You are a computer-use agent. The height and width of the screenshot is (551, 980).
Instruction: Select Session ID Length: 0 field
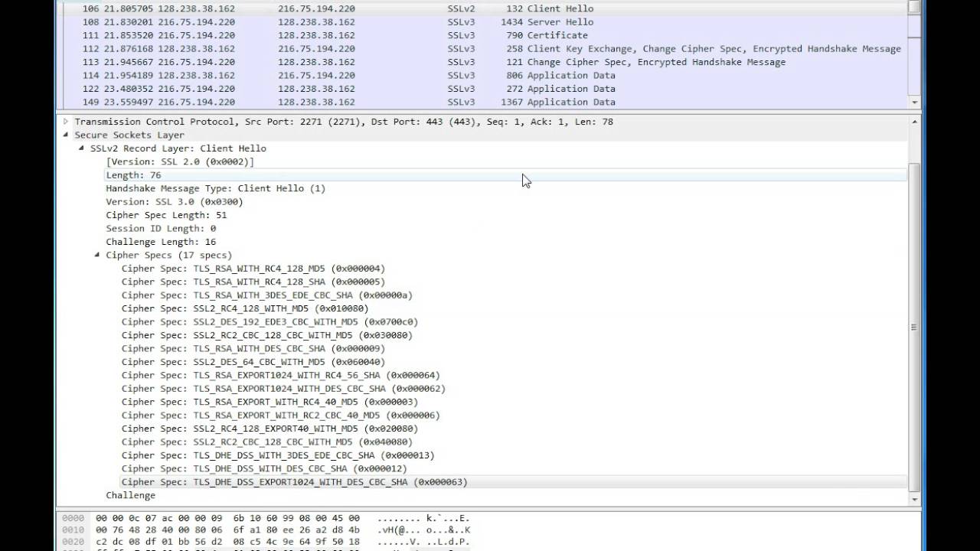(161, 228)
